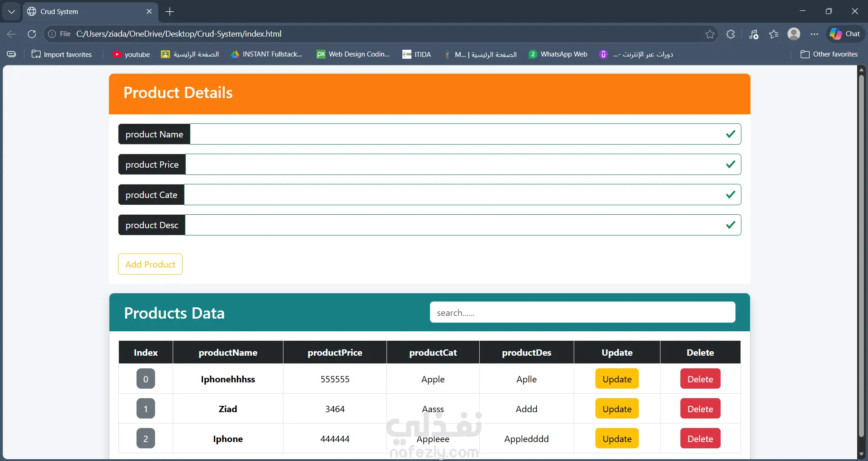View site information icon in address bar

(x=52, y=34)
